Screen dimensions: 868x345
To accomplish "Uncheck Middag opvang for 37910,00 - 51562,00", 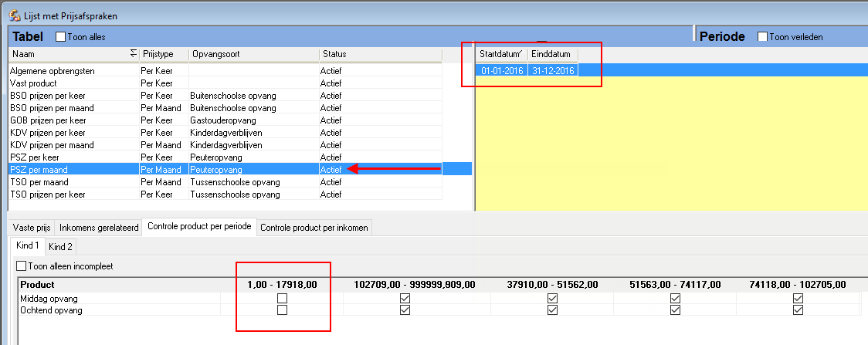I will pyautogui.click(x=552, y=298).
